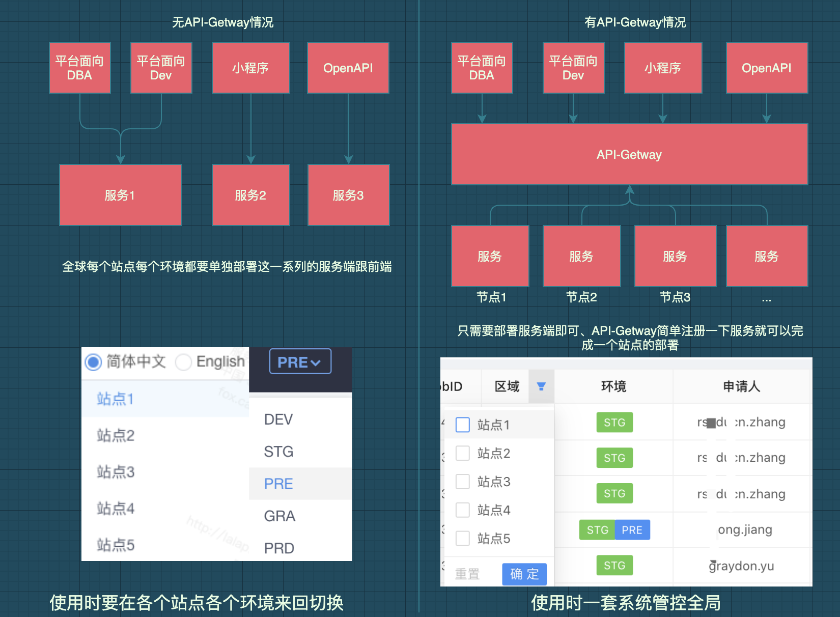The width and height of the screenshot is (840, 617).
Task: Click the 重置 reset button
Action: pyautogui.click(x=467, y=574)
